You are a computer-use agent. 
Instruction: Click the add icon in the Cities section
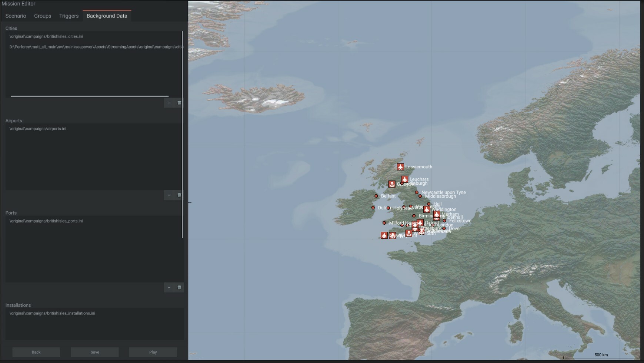point(169,103)
